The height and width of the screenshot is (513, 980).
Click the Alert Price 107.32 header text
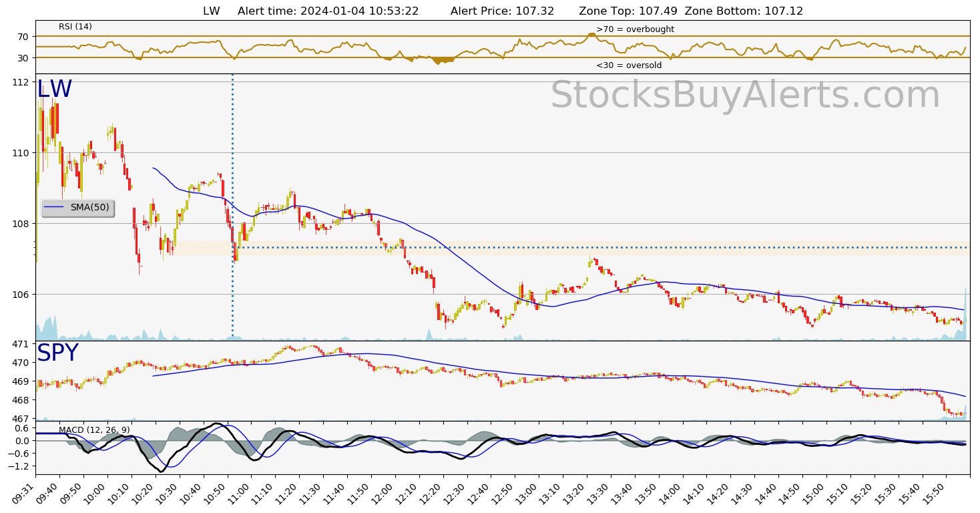click(502, 11)
